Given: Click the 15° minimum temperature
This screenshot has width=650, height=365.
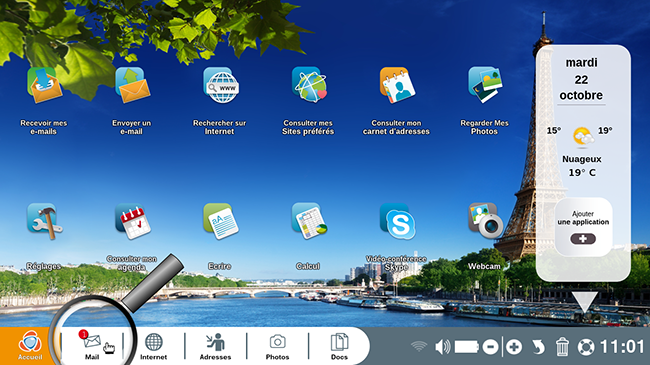Looking at the screenshot, I should click(553, 131).
